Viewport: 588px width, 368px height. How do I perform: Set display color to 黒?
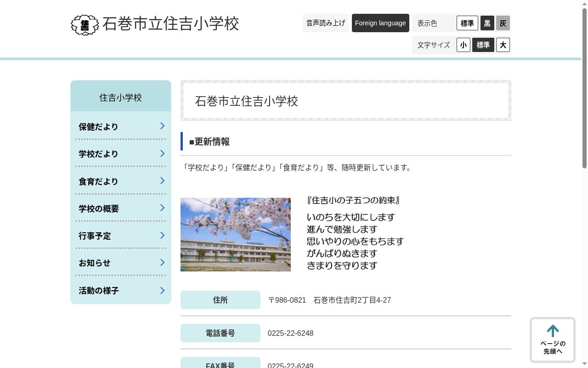click(487, 23)
